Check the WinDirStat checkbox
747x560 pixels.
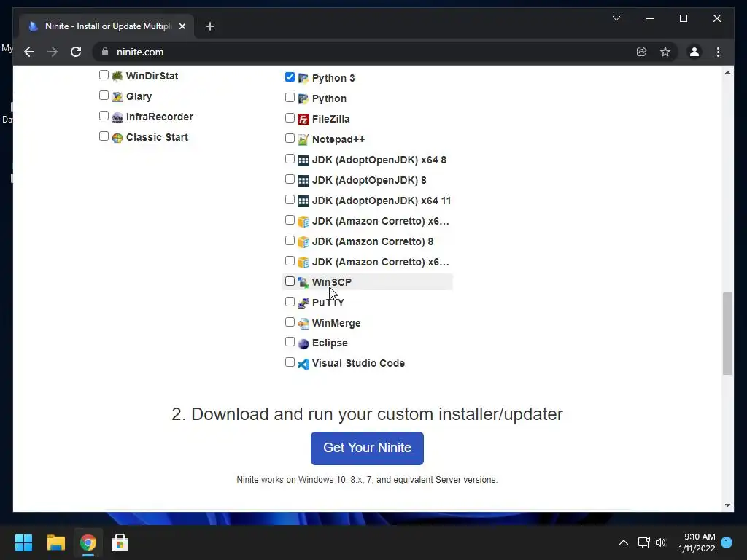point(104,75)
